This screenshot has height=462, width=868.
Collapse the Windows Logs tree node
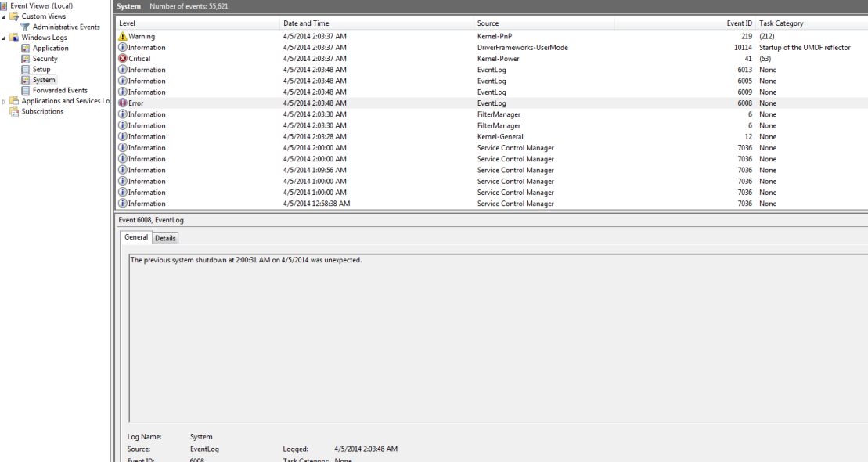(4, 38)
